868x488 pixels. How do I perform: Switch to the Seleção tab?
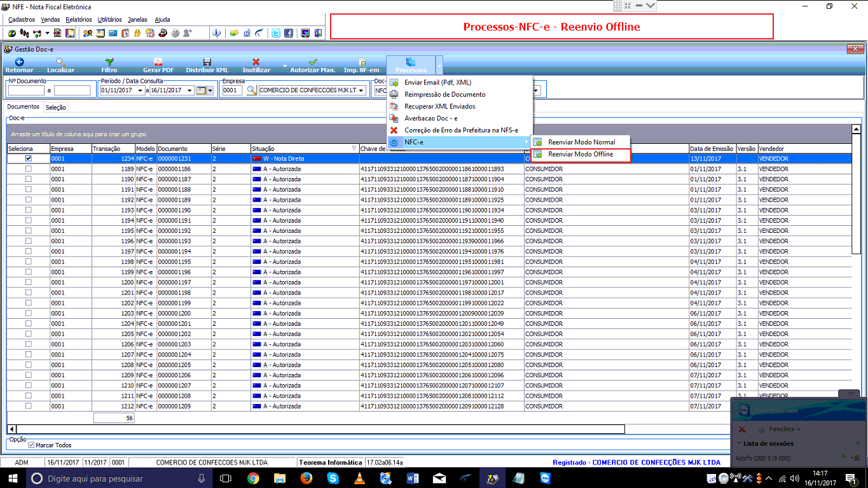click(x=55, y=108)
